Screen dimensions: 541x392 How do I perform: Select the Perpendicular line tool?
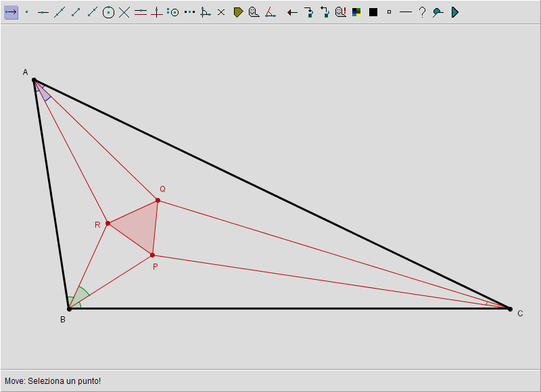pos(157,12)
